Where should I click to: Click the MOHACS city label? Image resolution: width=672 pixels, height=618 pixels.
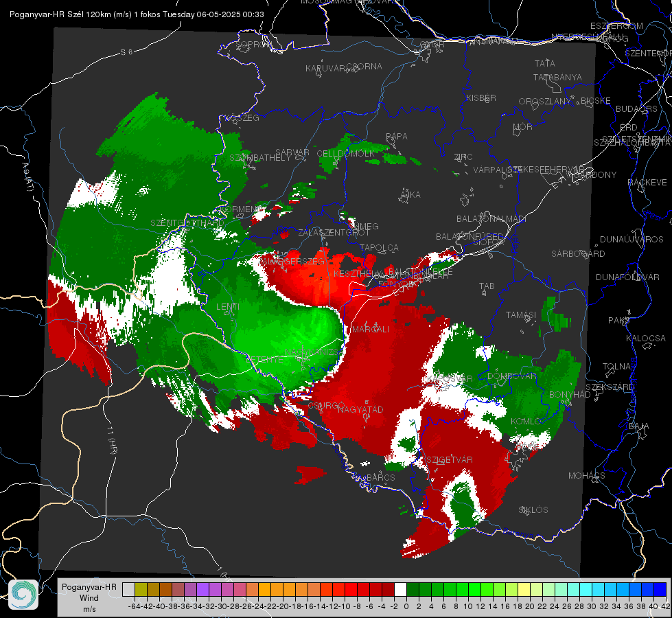pyautogui.click(x=587, y=476)
